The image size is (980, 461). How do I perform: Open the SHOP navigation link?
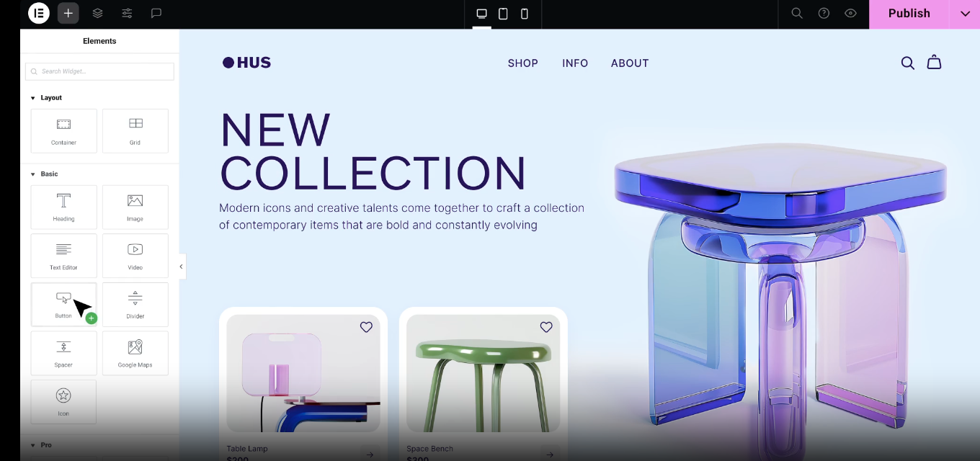[523, 63]
